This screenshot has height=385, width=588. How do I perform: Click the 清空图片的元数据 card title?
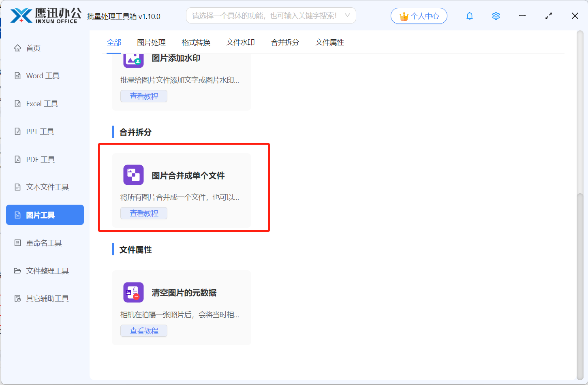[x=184, y=293]
